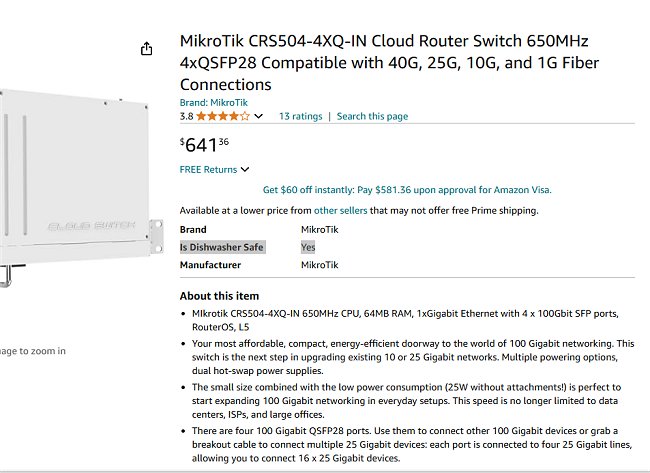The width and height of the screenshot is (650, 473).
Task: Click the Manufacturer label
Action: [210, 265]
